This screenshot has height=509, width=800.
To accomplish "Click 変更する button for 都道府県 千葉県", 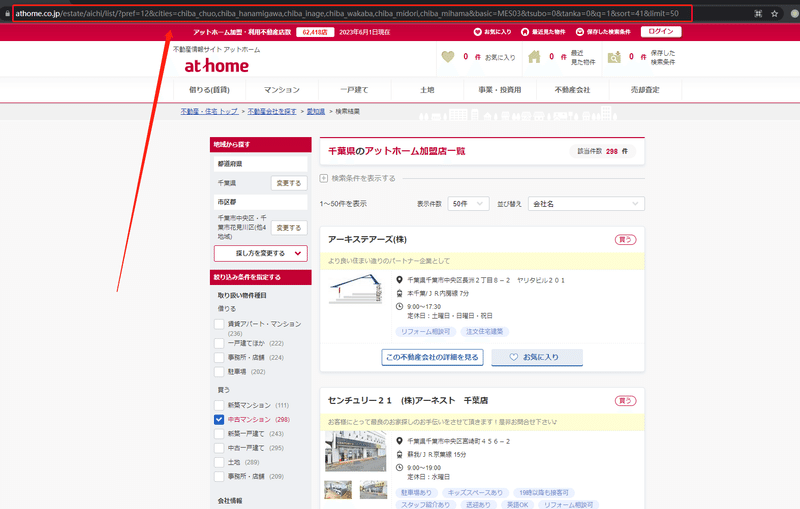I will pos(289,183).
